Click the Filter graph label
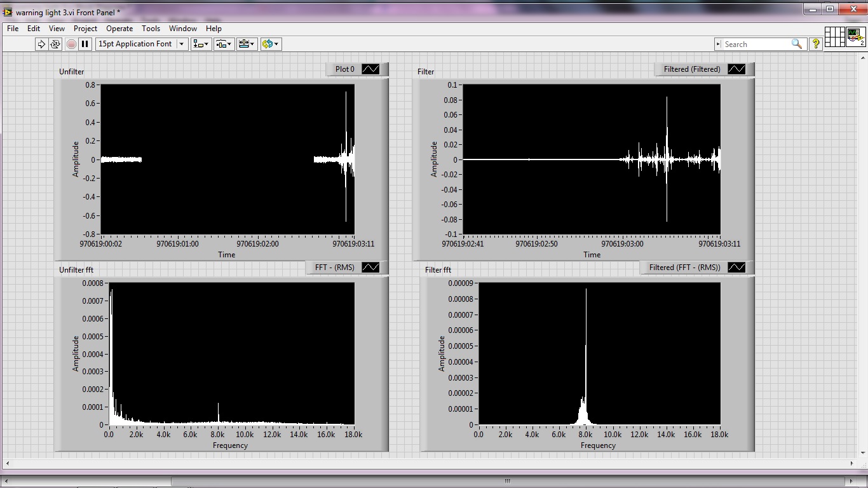This screenshot has width=868, height=488. pos(426,72)
